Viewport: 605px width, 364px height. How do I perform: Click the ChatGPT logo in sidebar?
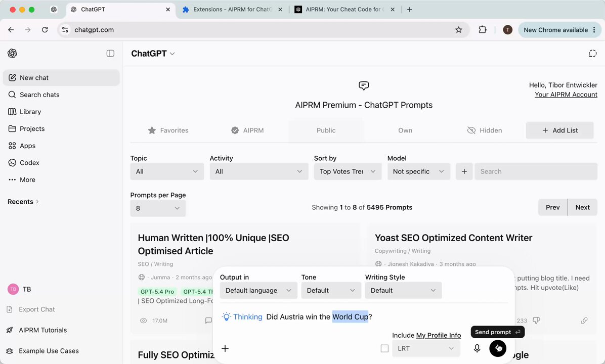click(12, 53)
